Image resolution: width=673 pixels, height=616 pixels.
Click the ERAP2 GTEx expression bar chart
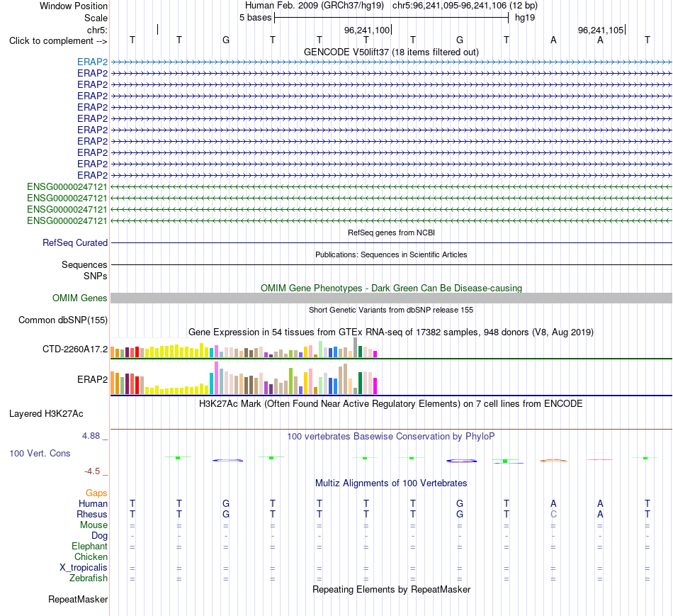pos(244,378)
